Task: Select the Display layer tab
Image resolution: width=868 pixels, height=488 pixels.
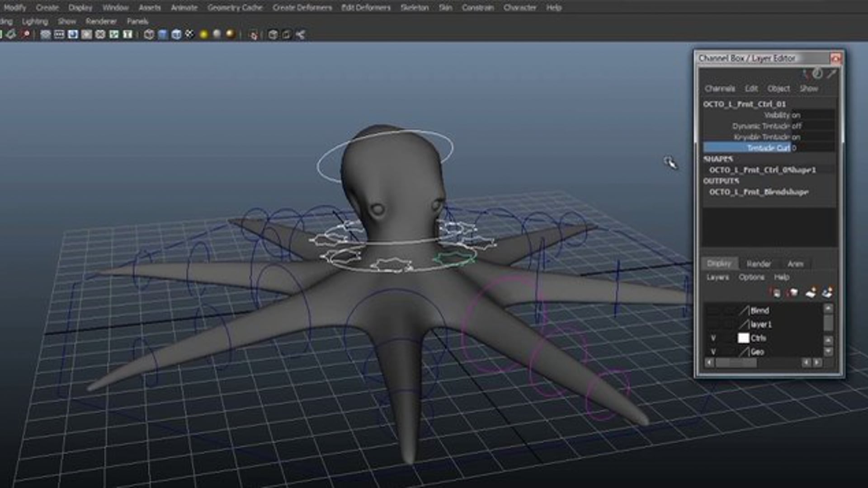Action: 719,263
